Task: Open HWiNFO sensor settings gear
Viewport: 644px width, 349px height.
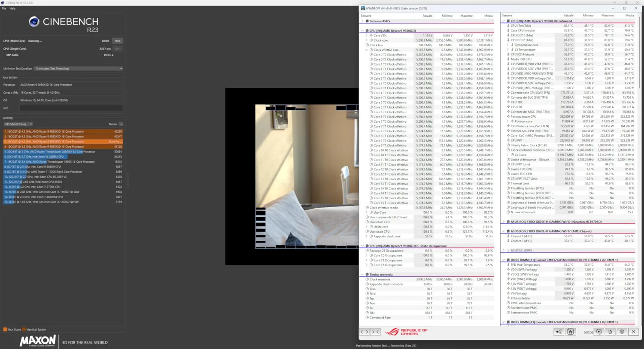Action: click(x=622, y=332)
